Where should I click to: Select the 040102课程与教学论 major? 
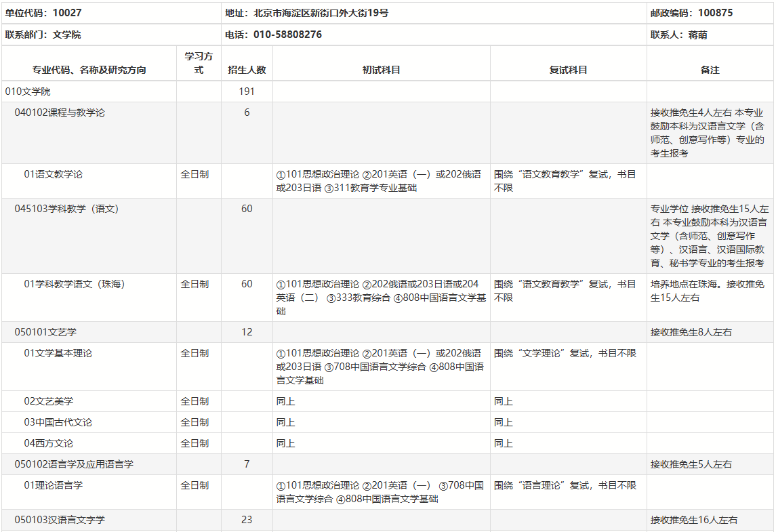tap(60, 112)
